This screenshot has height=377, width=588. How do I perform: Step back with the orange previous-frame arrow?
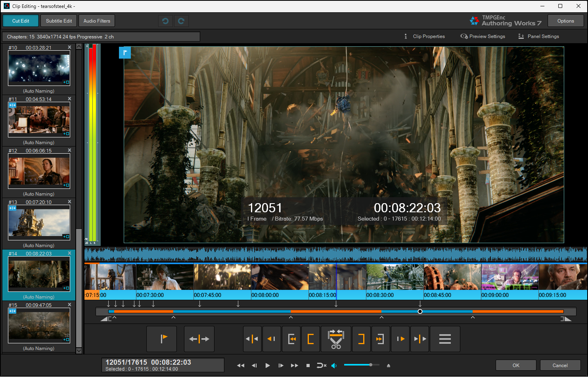pyautogui.click(x=272, y=339)
